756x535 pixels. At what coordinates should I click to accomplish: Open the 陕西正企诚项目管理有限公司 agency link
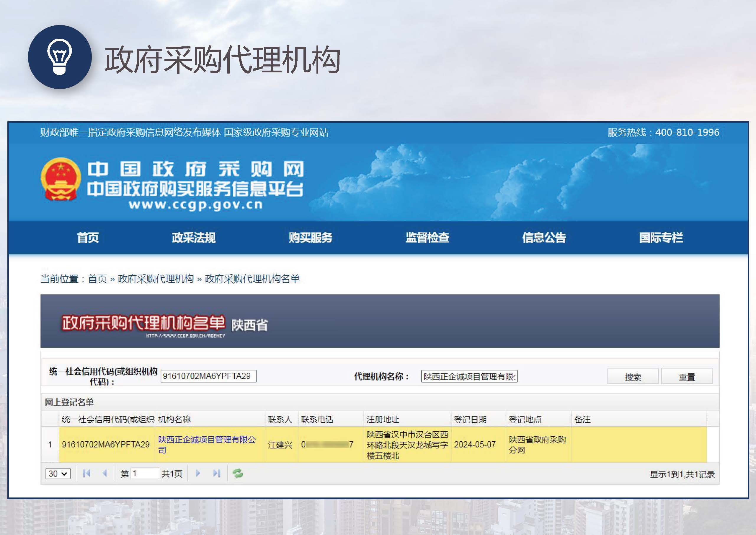click(x=207, y=445)
